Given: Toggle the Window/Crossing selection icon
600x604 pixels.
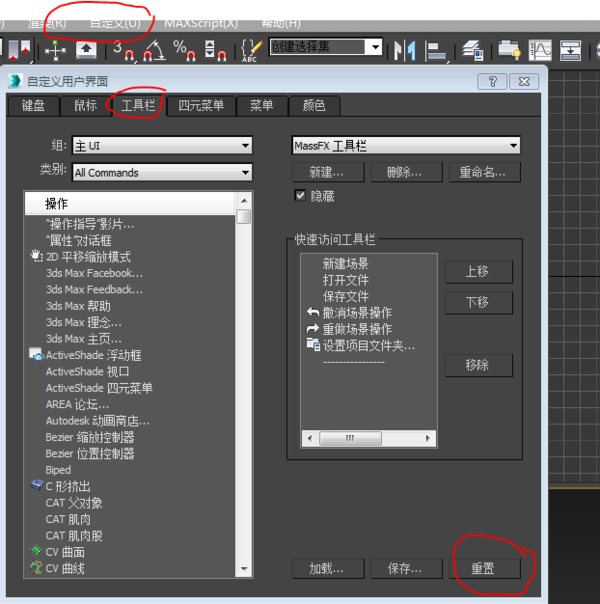Looking at the screenshot, I should [19, 50].
